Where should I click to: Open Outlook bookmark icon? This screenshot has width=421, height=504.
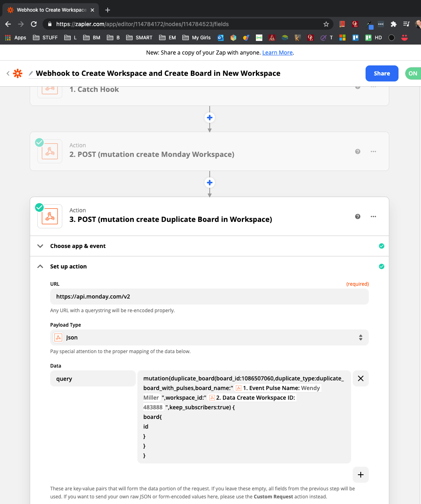point(221,37)
